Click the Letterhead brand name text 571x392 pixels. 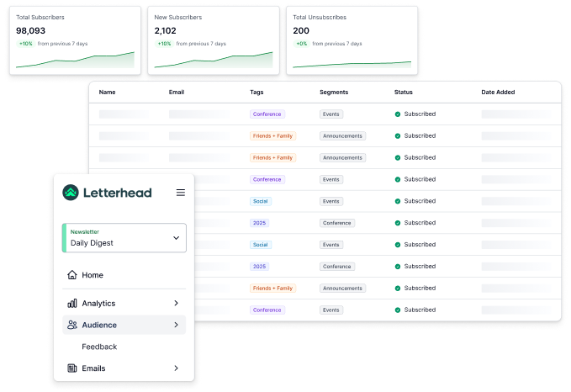tap(117, 193)
